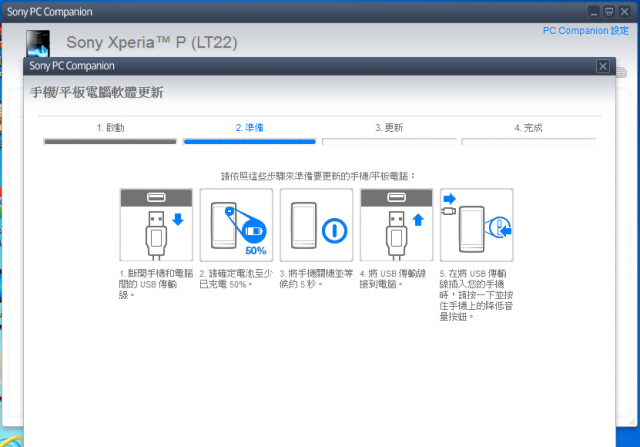Click the empty progress bar under 完成
Viewport: 640px width, 447px height.
[x=528, y=142]
